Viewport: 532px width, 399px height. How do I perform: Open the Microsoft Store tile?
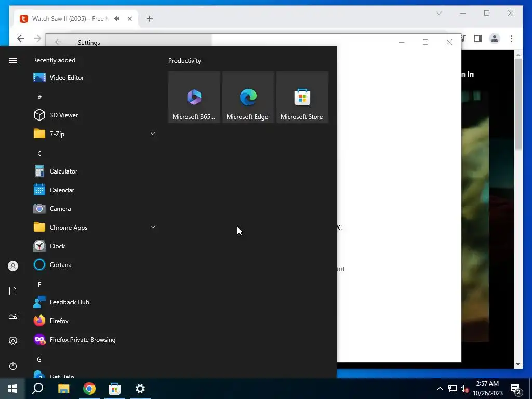(302, 97)
